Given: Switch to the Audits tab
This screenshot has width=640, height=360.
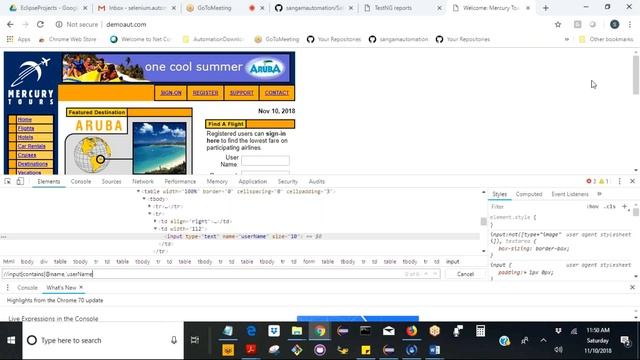Looking at the screenshot, I should click(317, 181).
